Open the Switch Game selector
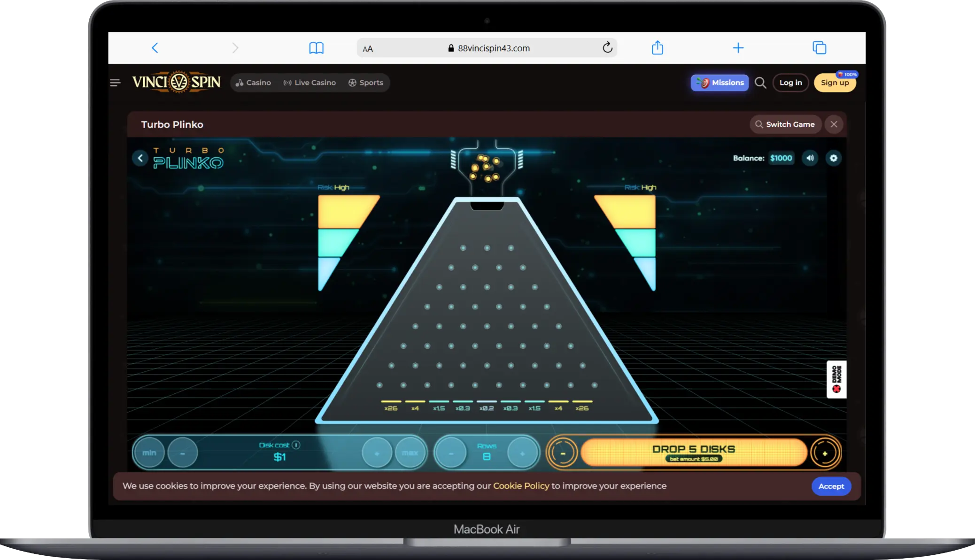 [785, 124]
